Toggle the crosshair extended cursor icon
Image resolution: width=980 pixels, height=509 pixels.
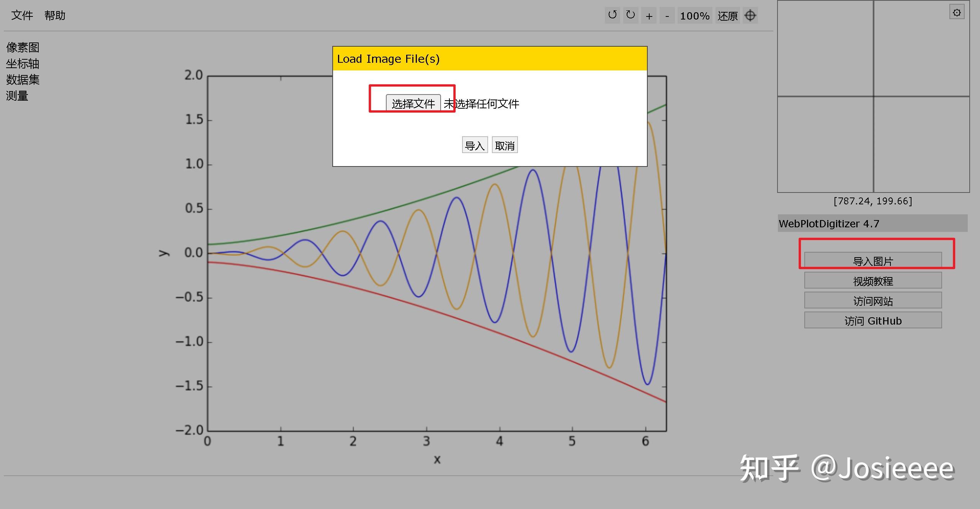(750, 16)
